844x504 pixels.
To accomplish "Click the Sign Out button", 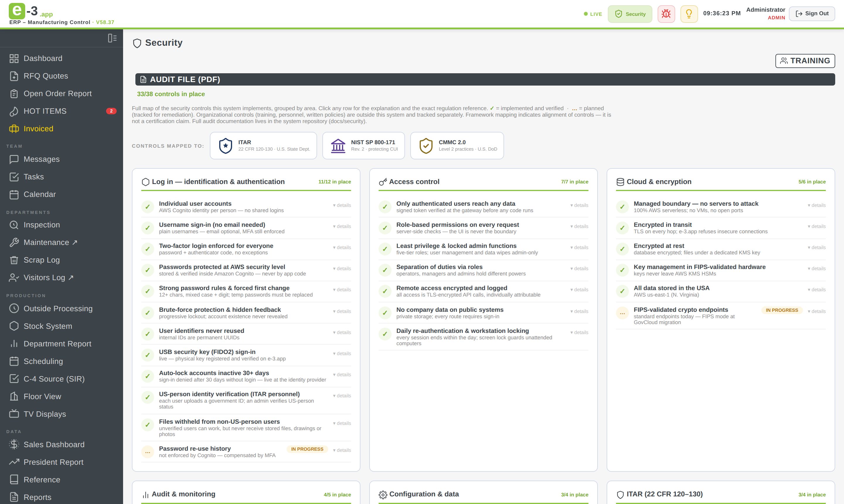I will click(x=812, y=13).
